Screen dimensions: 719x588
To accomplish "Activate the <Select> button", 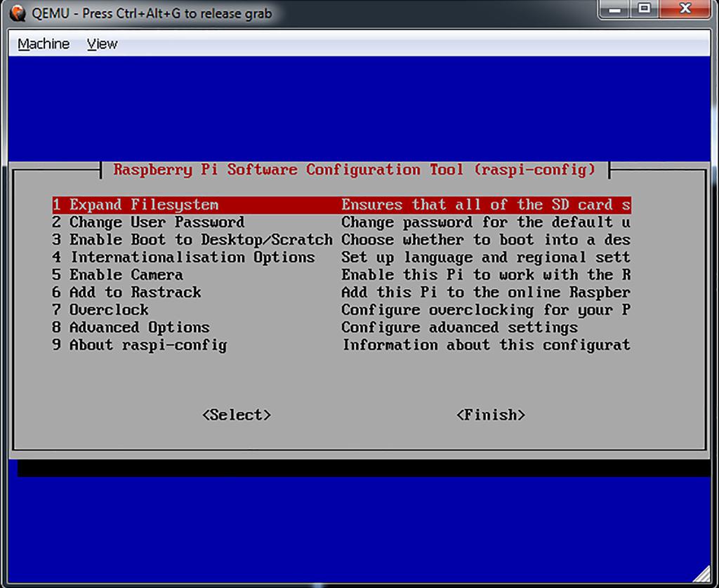I will coord(237,415).
